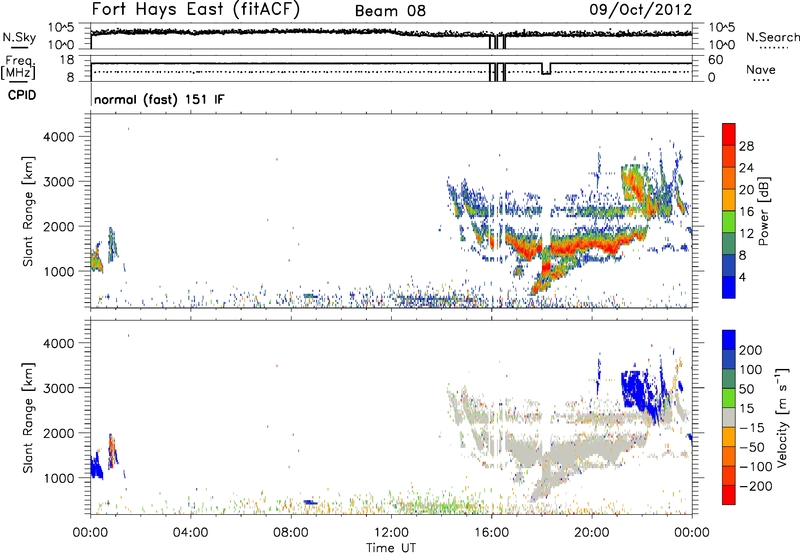Click the Power [dB] color bar
Image resolution: width=800 pixels, height=554 pixels.
point(729,211)
